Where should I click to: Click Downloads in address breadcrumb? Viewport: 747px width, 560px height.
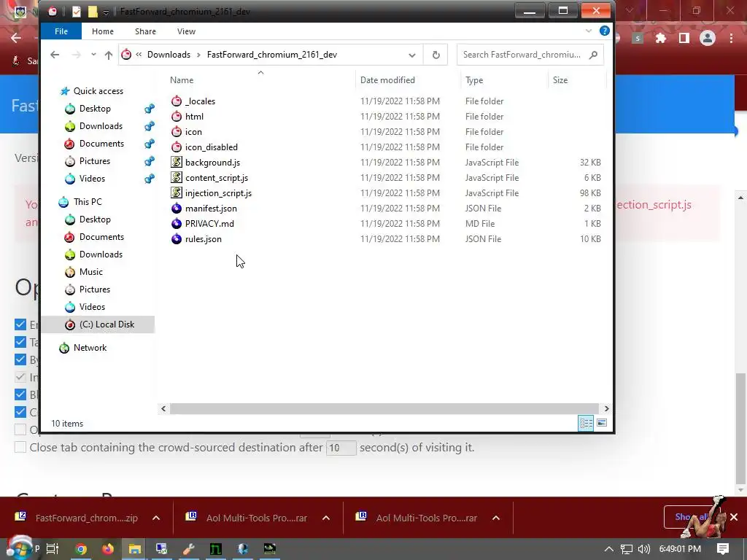169,55
